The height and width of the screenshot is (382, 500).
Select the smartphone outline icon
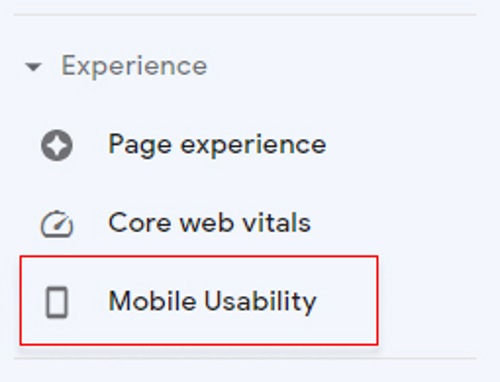tap(57, 302)
